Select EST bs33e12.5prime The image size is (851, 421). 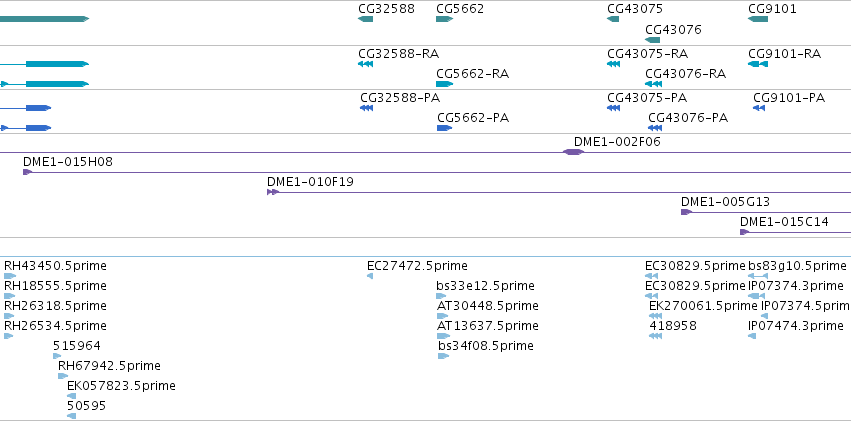tap(485, 286)
